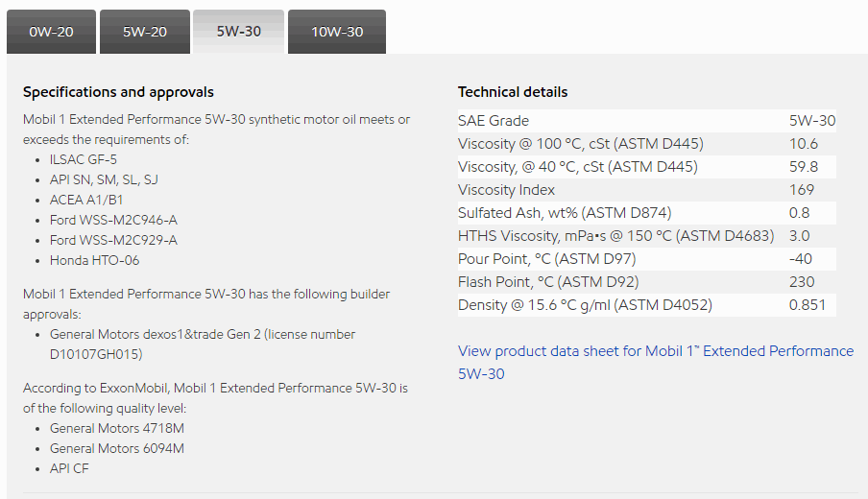The width and height of the screenshot is (868, 499).
Task: Click the General Motors 6094M item
Action: (117, 448)
